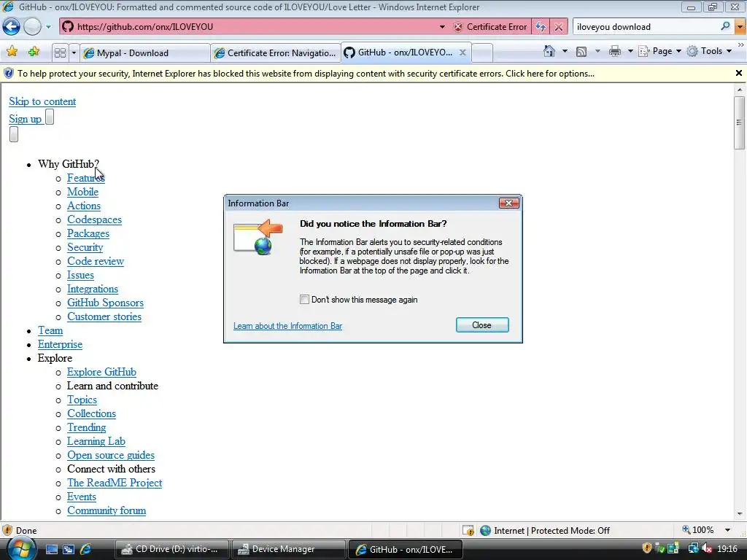Open the CD Drive (D:) virtio taskbar item
This screenshot has width=747, height=560.
tap(171, 549)
